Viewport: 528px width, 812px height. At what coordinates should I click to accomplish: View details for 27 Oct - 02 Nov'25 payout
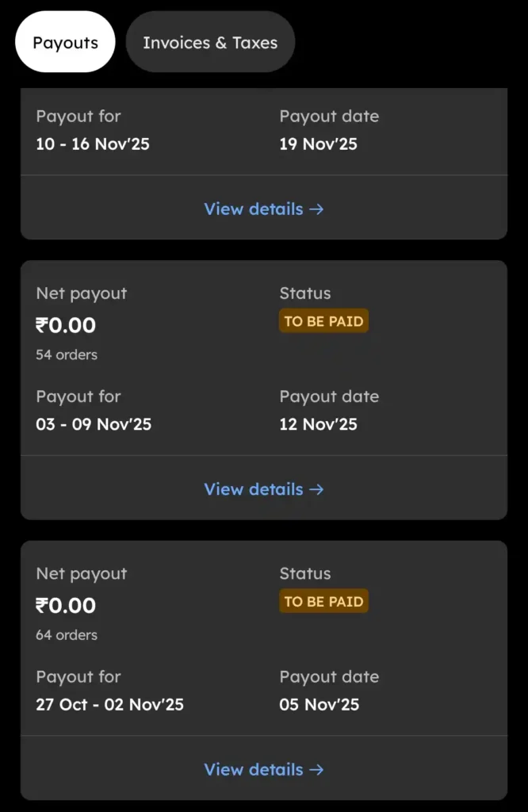tap(254, 770)
